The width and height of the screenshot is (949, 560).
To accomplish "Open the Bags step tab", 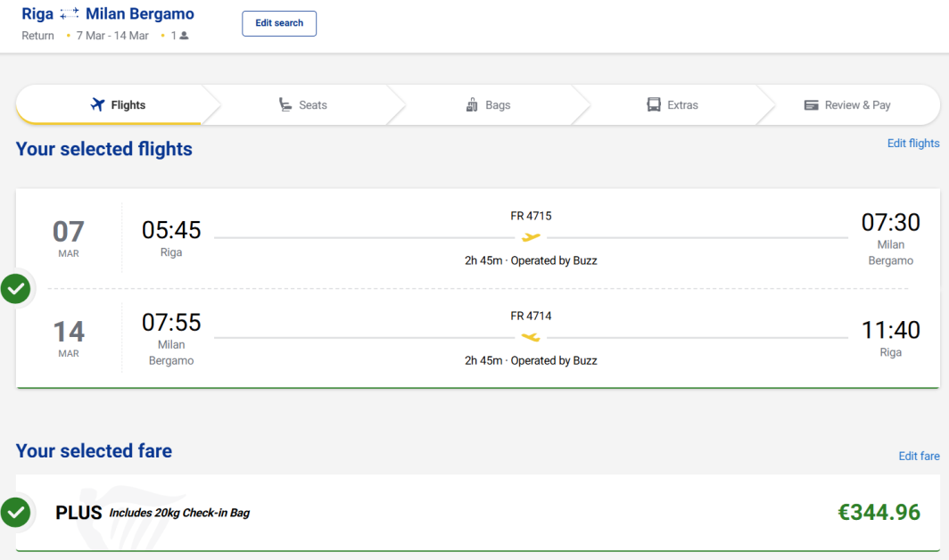I will [x=488, y=105].
